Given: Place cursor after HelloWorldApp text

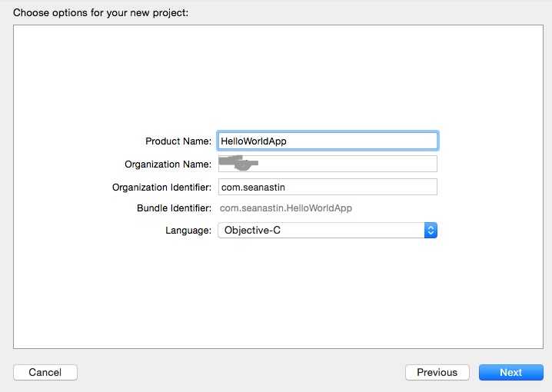Looking at the screenshot, I should coord(288,141).
